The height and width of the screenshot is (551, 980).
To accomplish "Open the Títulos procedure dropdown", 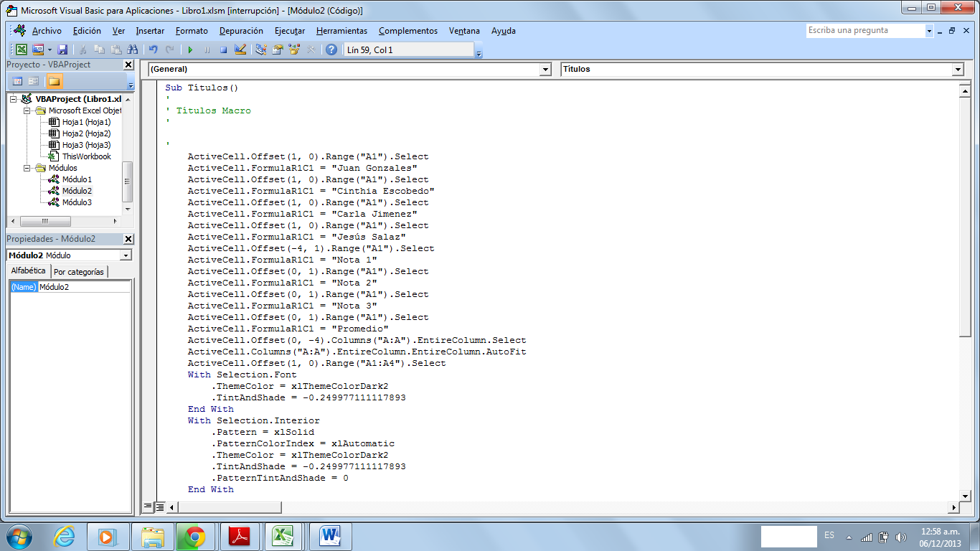I will (958, 70).
